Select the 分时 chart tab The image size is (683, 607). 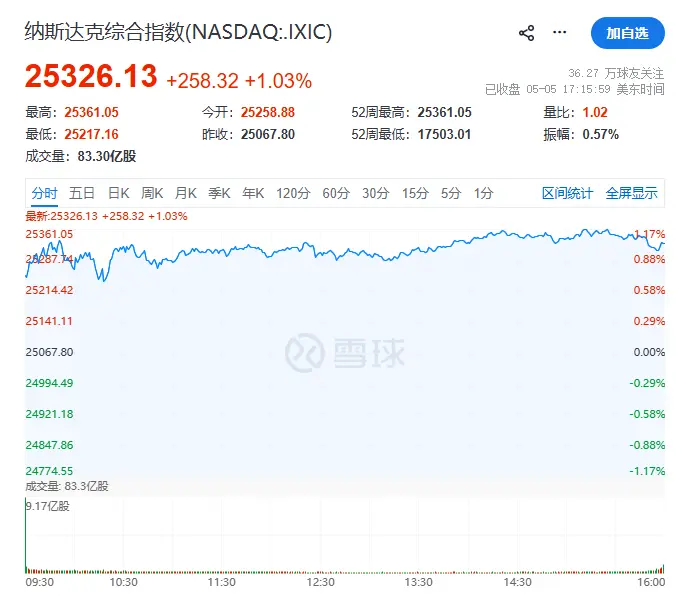pos(44,193)
